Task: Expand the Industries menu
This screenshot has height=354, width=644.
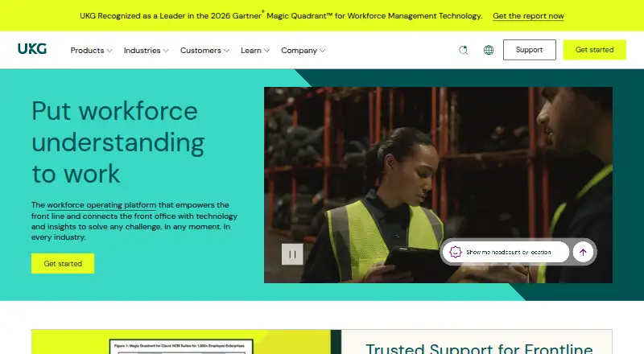Action: coord(147,51)
